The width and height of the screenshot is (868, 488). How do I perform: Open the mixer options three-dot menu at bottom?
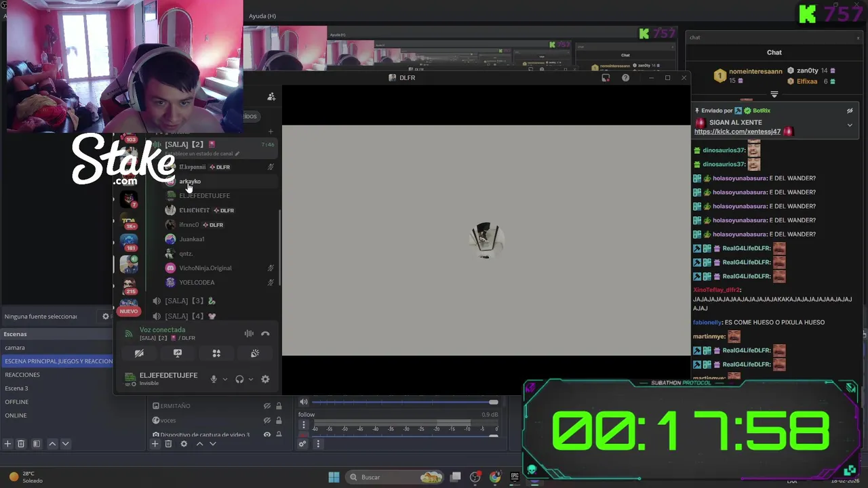pos(317,444)
